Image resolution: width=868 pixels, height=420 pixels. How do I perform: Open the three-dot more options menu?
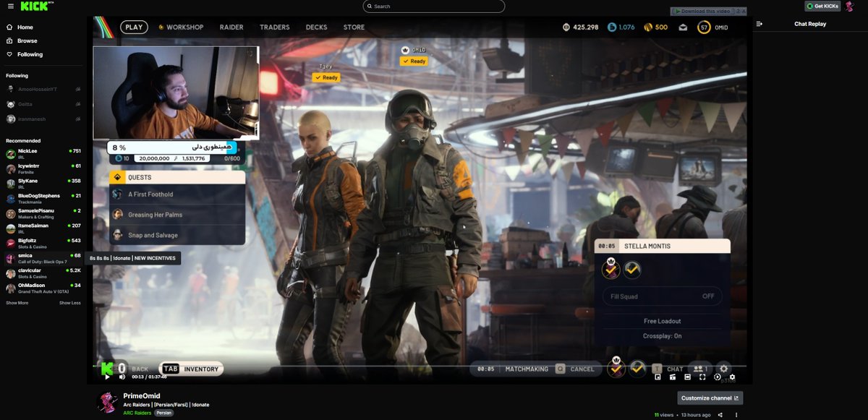[x=736, y=415]
